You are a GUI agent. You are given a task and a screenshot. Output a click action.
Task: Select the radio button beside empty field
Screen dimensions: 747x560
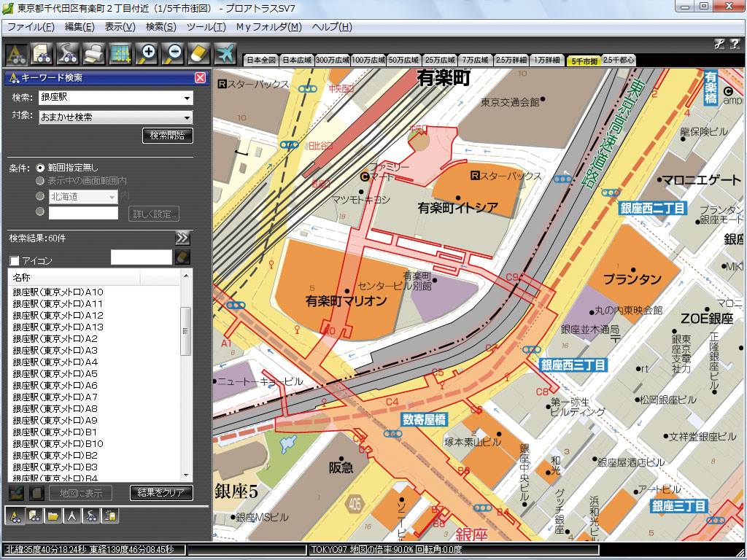click(x=40, y=211)
